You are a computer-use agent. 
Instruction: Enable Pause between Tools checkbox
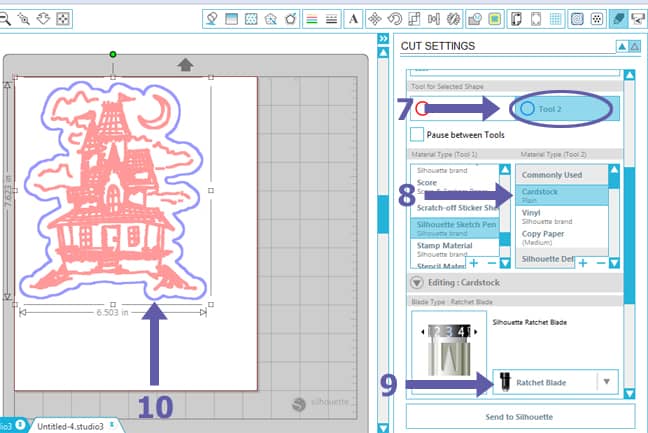coord(417,135)
